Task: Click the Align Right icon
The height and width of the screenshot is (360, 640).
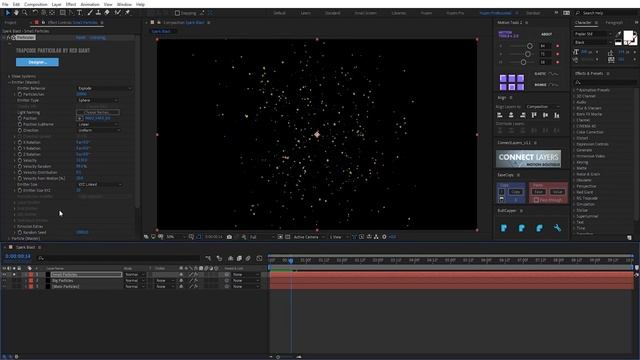Action: click(522, 116)
